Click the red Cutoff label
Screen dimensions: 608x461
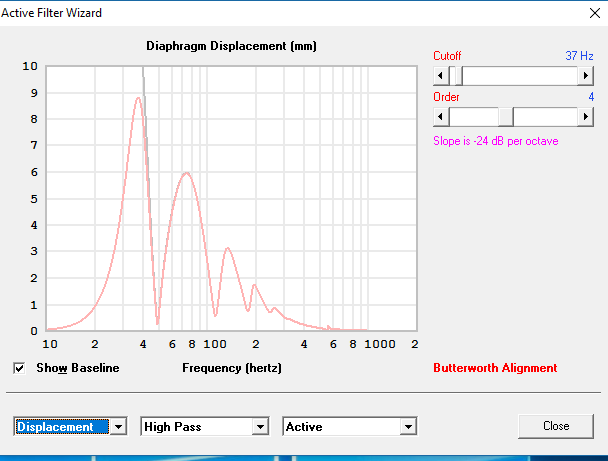(447, 56)
